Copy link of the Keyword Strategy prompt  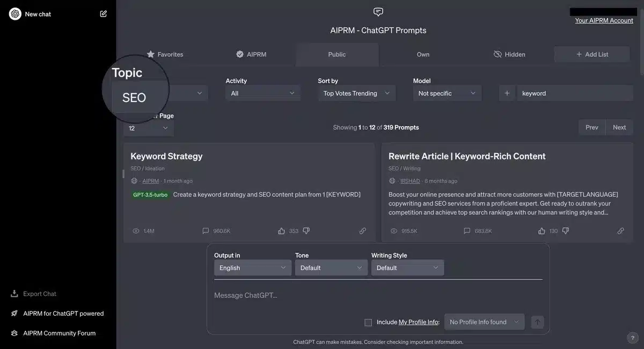(363, 231)
